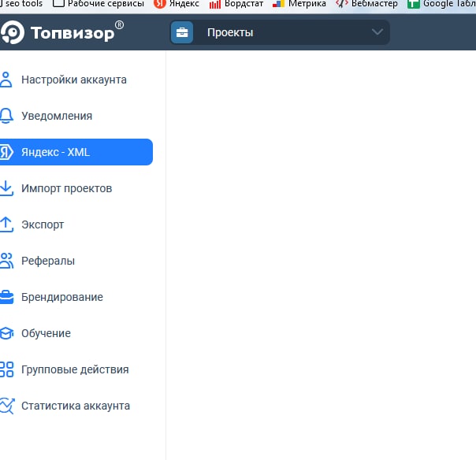The height and width of the screenshot is (460, 476).
Task: Click the Рабочие сервисы folder icon
Action: tap(58, 3)
